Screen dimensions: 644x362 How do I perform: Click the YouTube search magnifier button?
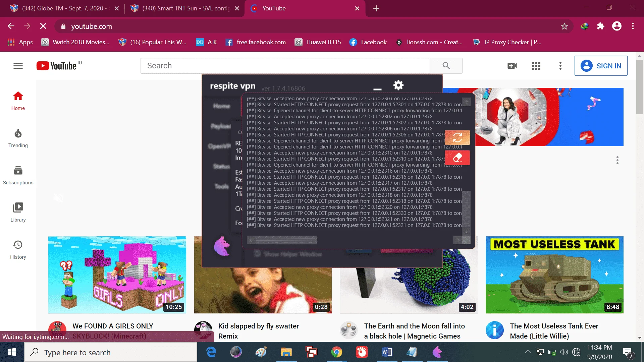[x=446, y=66]
